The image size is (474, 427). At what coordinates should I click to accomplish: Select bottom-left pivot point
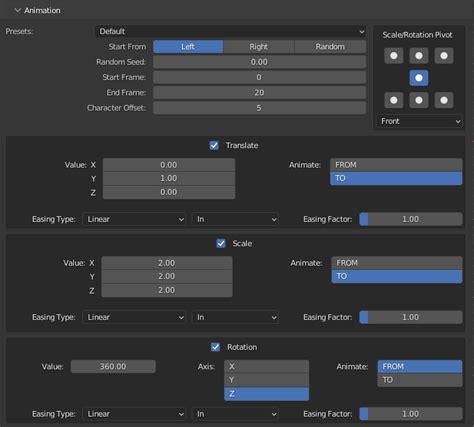pyautogui.click(x=394, y=100)
